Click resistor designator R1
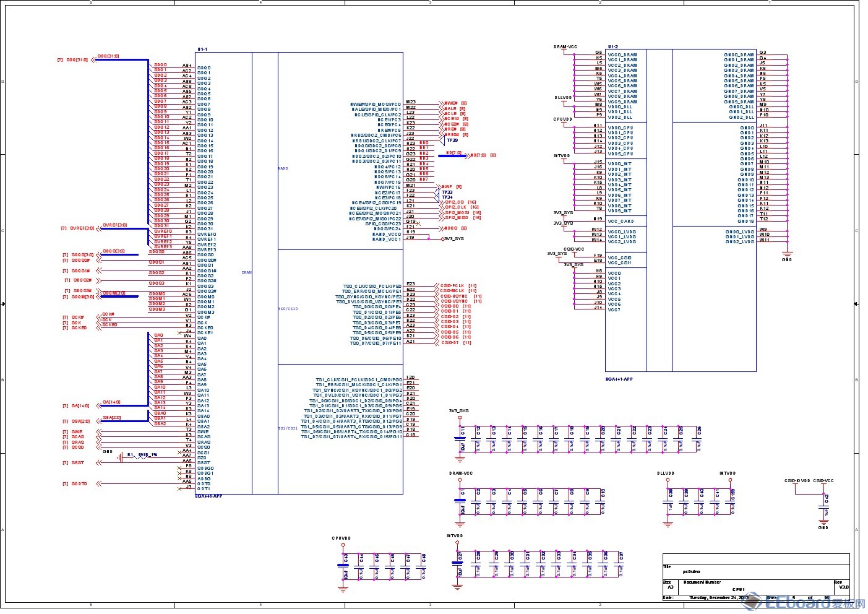 pos(130,455)
